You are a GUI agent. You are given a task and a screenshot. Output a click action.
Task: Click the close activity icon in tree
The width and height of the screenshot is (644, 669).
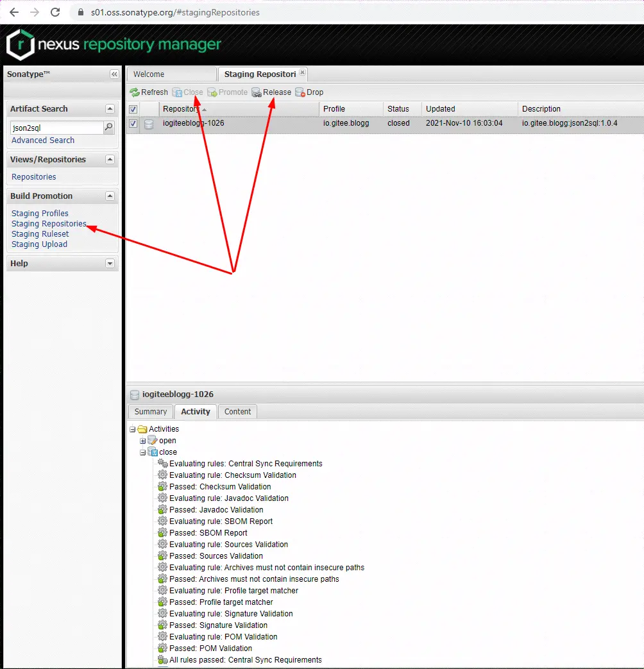[153, 452]
